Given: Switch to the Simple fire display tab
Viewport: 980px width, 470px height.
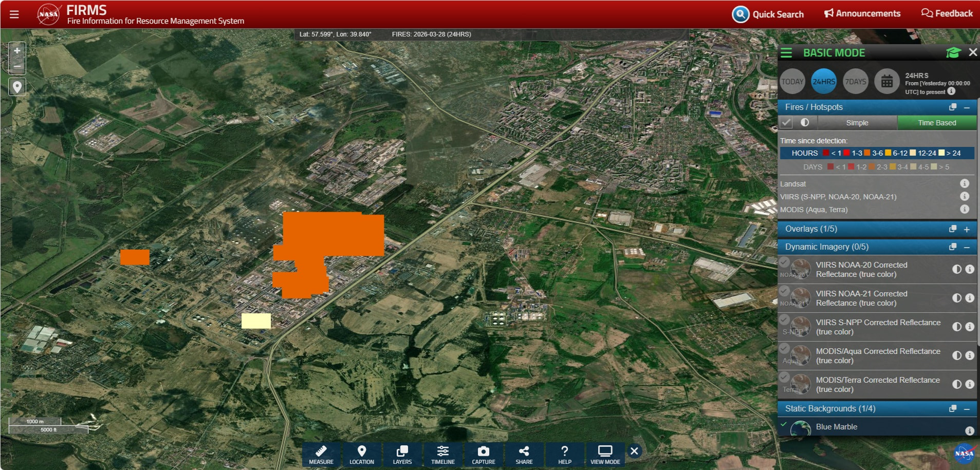Looking at the screenshot, I should pos(857,123).
